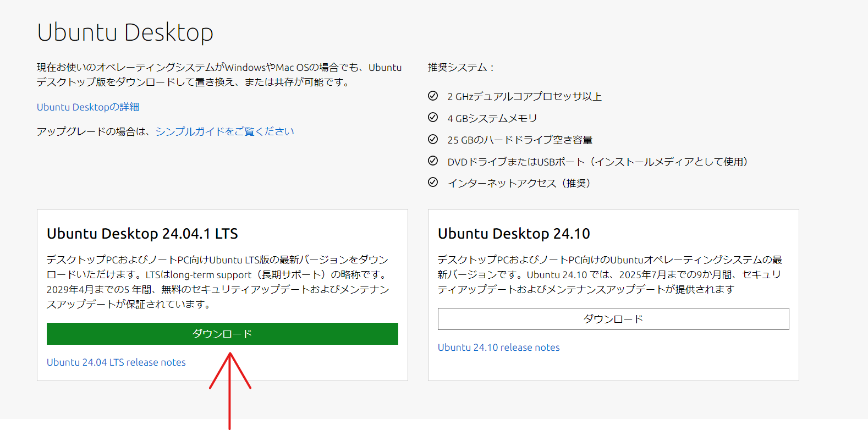The image size is (868, 430).
Task: Click the インターネットアクセス（推奨） text
Action: pos(519,183)
